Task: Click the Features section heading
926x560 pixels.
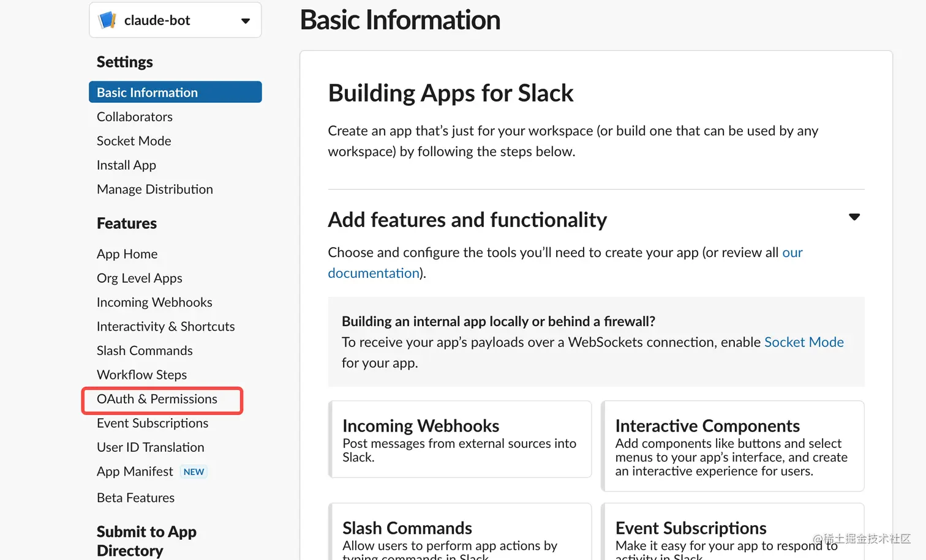Action: [x=127, y=223]
